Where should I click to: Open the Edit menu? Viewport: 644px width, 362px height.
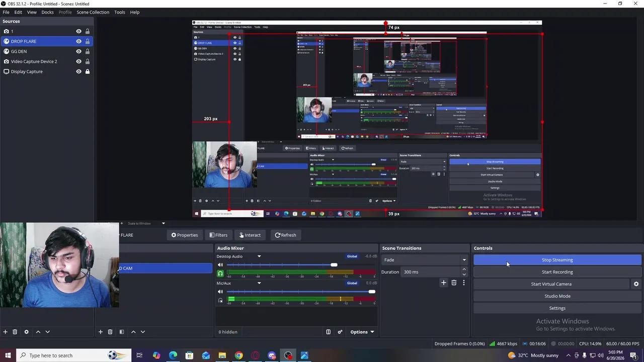[x=18, y=12]
